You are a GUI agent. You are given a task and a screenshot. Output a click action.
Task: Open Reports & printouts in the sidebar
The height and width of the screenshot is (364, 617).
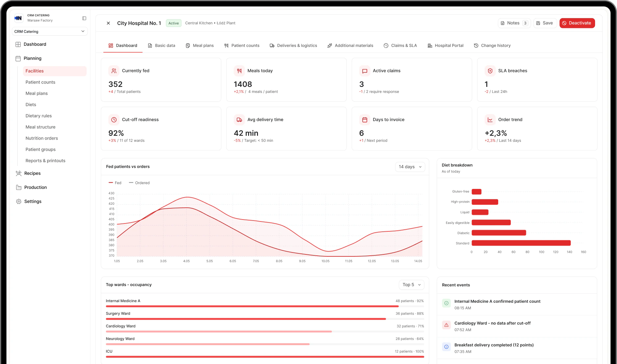tap(45, 161)
